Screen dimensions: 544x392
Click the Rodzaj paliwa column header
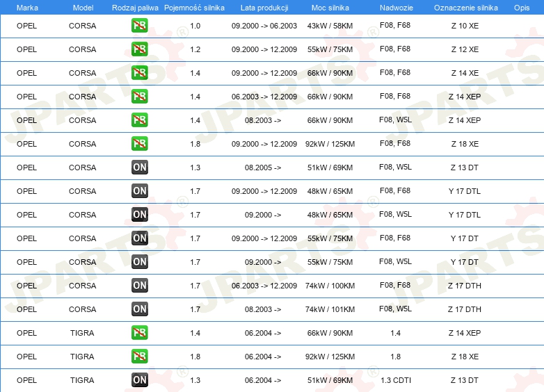coord(136,8)
